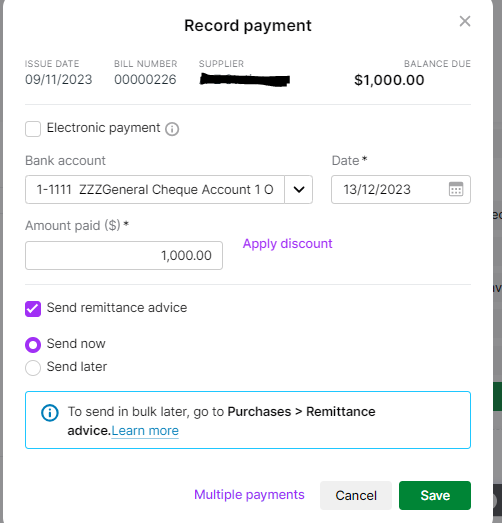Click the Multiple payments link

249,495
